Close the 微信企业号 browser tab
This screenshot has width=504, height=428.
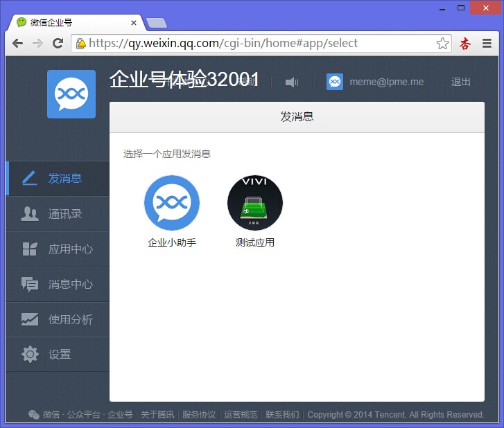pyautogui.click(x=134, y=23)
